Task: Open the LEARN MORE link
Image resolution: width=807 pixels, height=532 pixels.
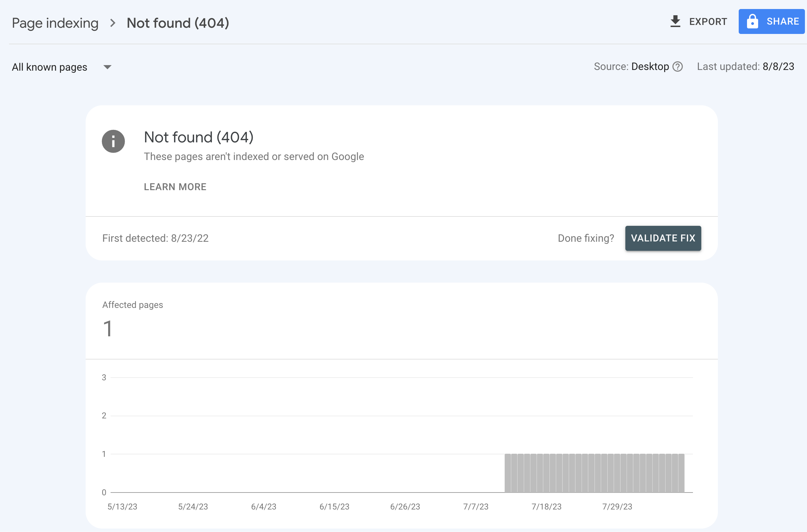Action: point(175,187)
